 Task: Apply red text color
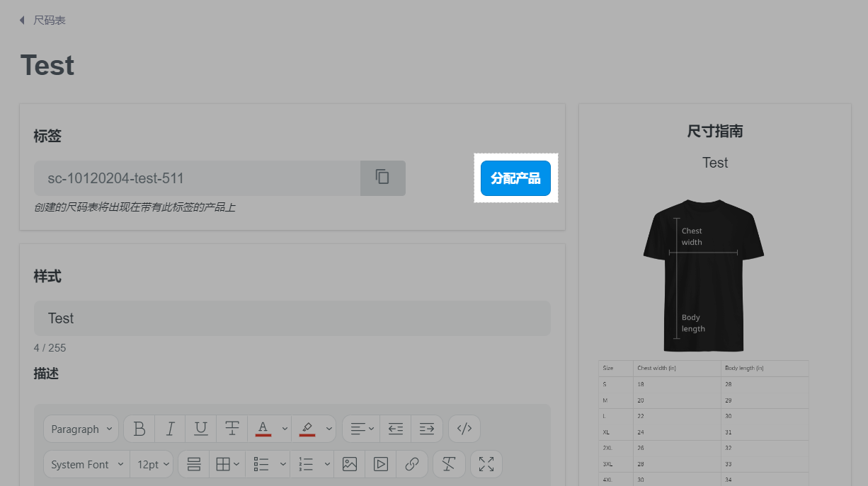(x=263, y=429)
